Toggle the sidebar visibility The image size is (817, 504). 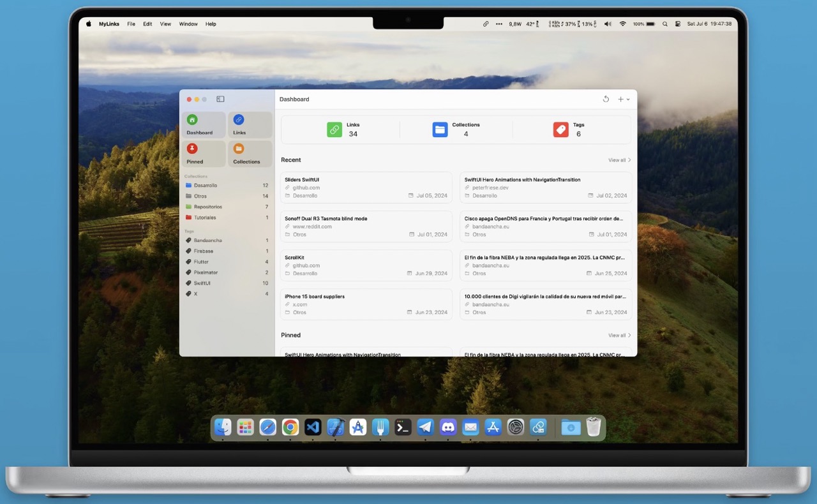pos(220,99)
